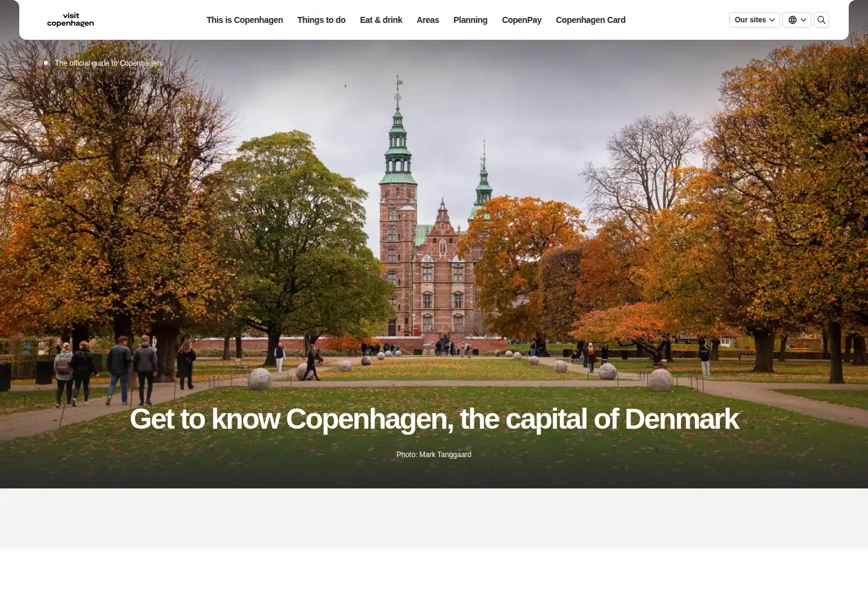This screenshot has height=603, width=868.
Task: Open the Areas menu
Action: pyautogui.click(x=428, y=20)
